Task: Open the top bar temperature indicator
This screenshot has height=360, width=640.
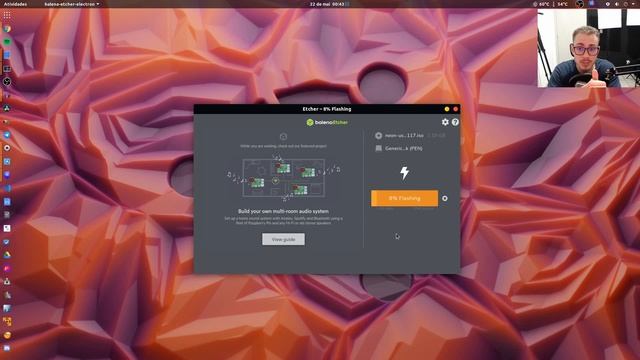Action: (550, 4)
